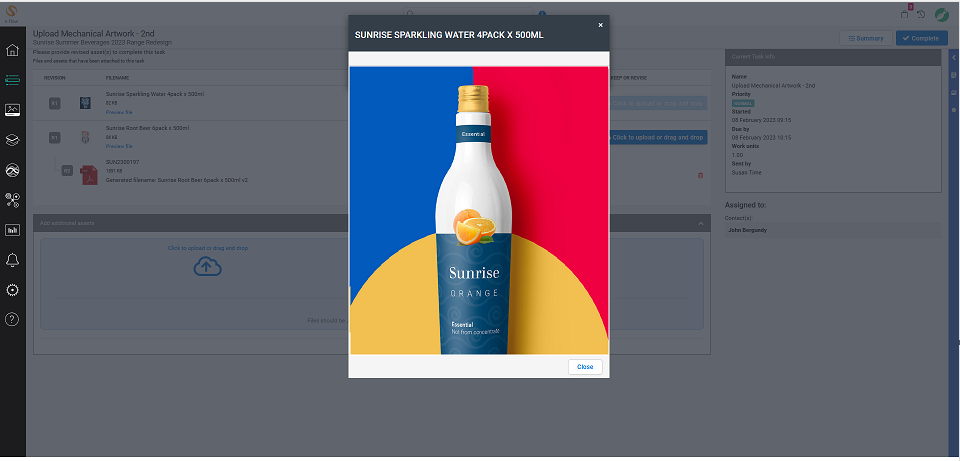Click the Sunrise Orange bottle preview image
Viewport: 960px width, 461px height.
479,210
